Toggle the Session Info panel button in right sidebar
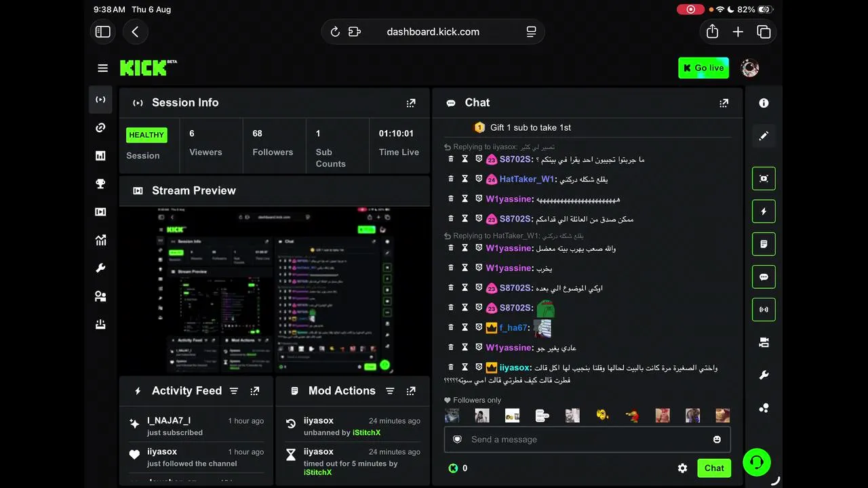This screenshot has width=868, height=488. click(x=764, y=310)
